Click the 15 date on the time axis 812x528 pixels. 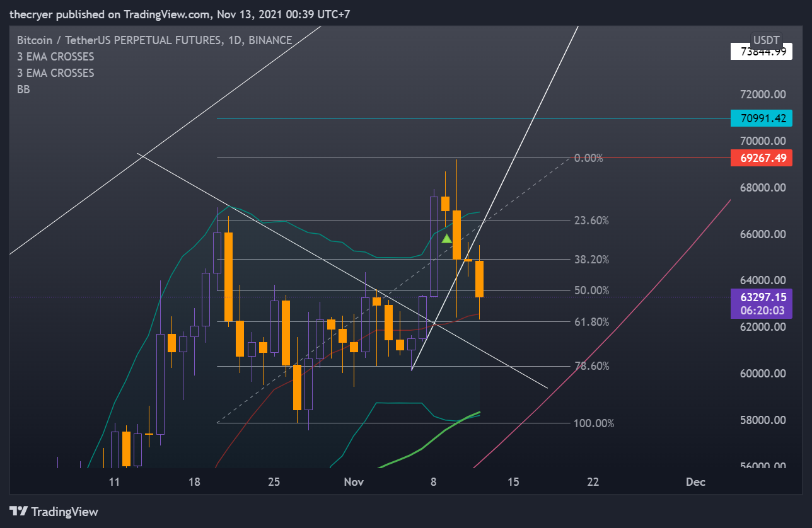click(513, 482)
